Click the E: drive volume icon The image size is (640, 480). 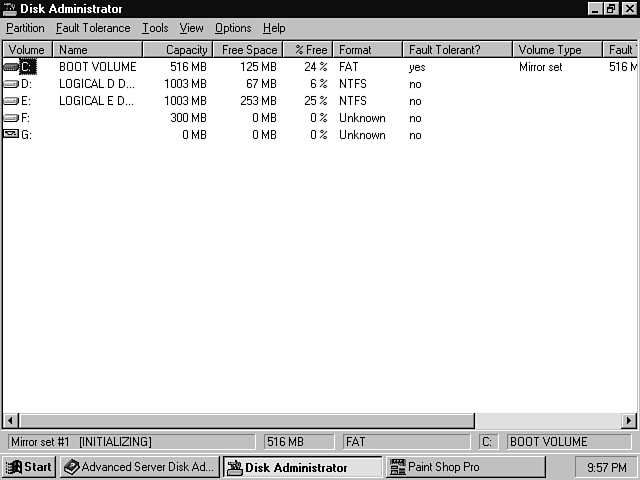(11, 101)
